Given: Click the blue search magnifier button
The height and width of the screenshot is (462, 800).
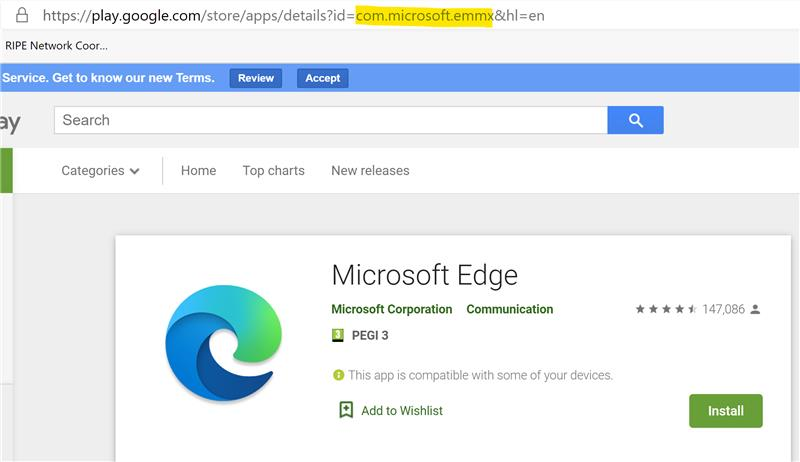Looking at the screenshot, I should pos(635,120).
